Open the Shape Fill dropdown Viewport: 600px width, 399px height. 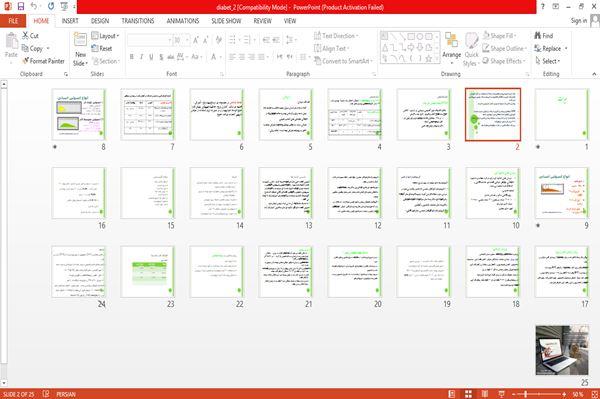pyautogui.click(x=500, y=36)
